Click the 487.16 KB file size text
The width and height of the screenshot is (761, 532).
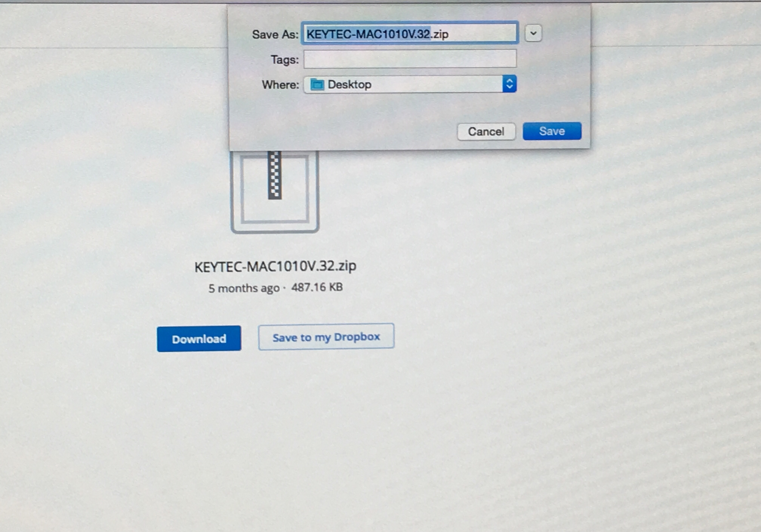pyautogui.click(x=317, y=287)
